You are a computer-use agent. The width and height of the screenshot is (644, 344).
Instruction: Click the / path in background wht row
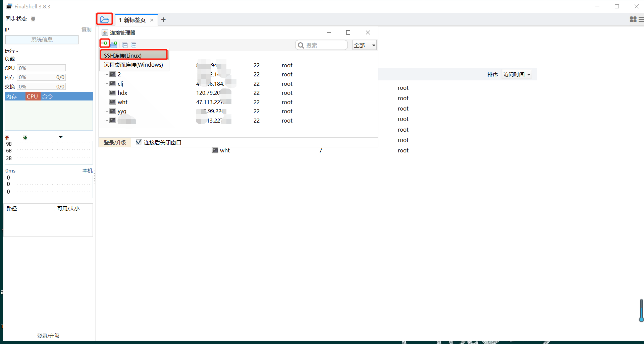pyautogui.click(x=321, y=150)
